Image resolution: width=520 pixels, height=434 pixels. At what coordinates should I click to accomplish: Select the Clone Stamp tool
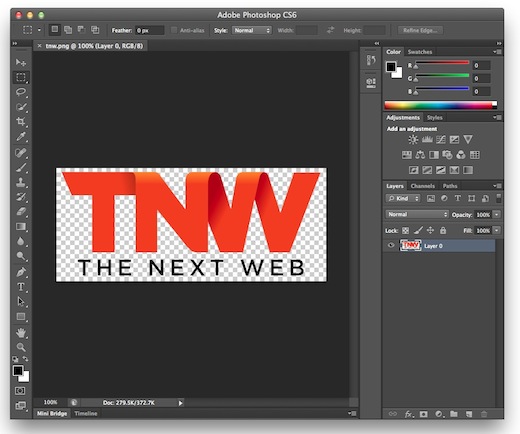coord(21,182)
